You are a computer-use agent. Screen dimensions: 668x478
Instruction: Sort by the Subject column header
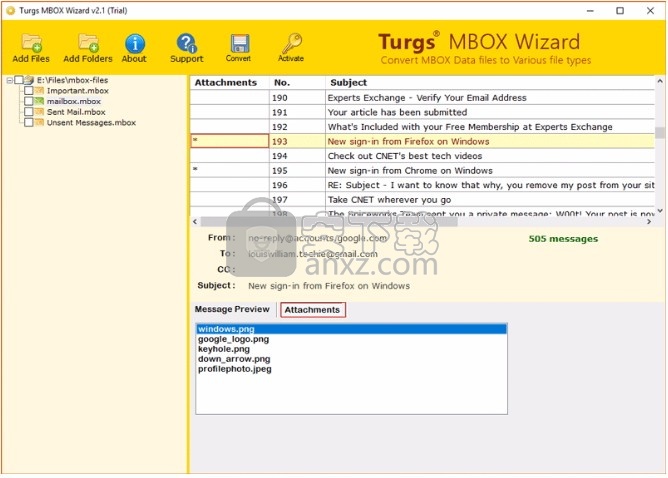pos(490,83)
